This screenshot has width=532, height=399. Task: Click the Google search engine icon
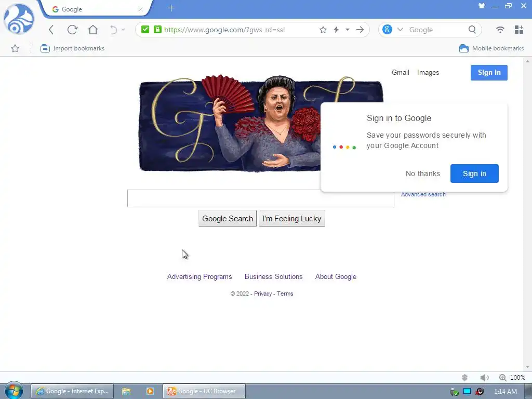click(x=387, y=30)
